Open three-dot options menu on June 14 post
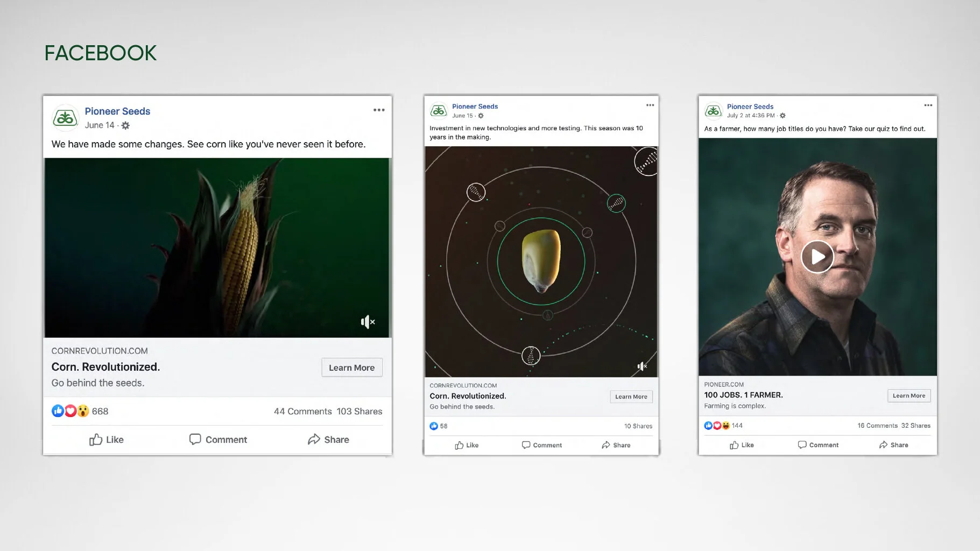 (379, 110)
